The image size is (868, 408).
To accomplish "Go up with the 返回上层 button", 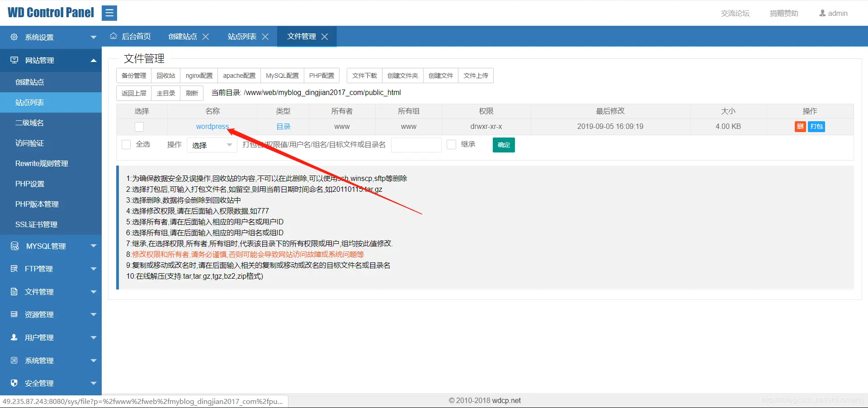I will coord(134,93).
